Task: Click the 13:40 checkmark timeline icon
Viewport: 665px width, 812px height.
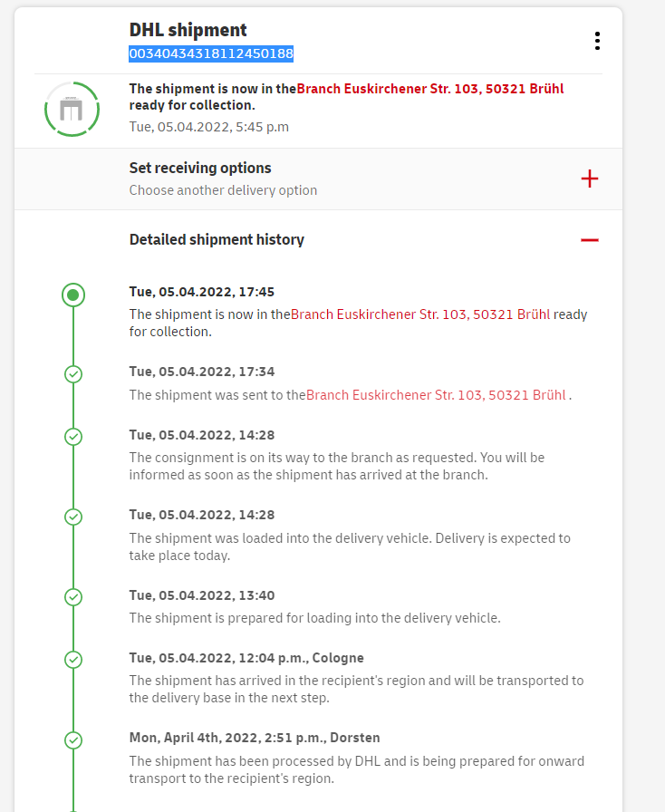Action: [73, 597]
